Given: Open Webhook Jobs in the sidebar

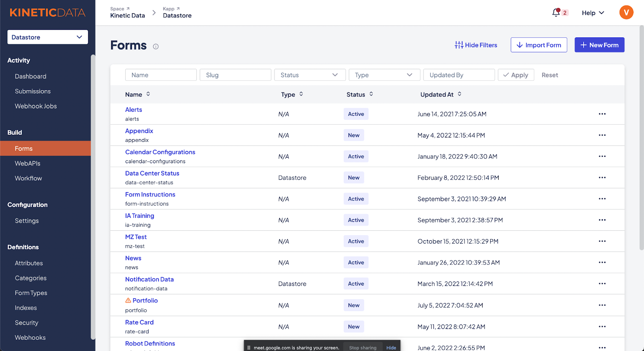Looking at the screenshot, I should click(36, 106).
